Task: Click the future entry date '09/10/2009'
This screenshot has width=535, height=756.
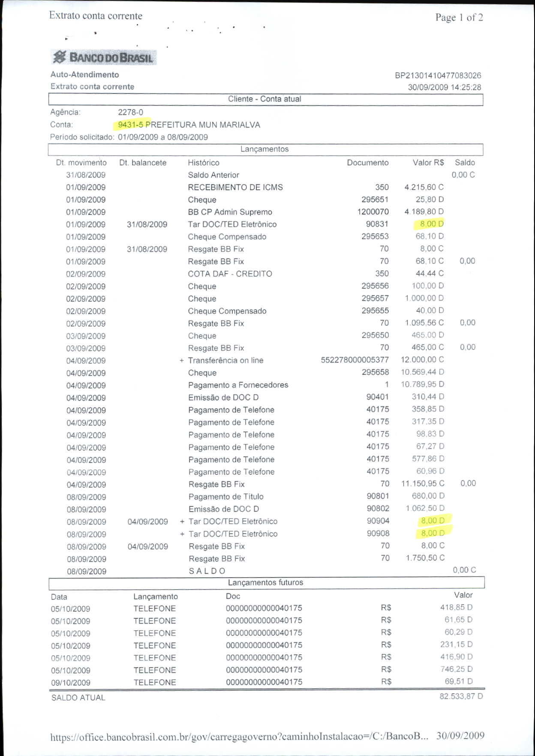Action: (x=71, y=683)
